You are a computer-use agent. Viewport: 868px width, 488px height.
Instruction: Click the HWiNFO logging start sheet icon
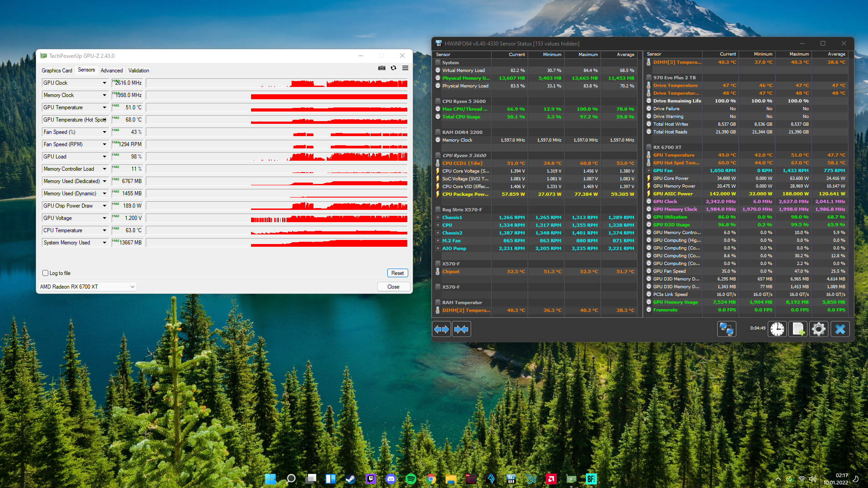[x=798, y=329]
